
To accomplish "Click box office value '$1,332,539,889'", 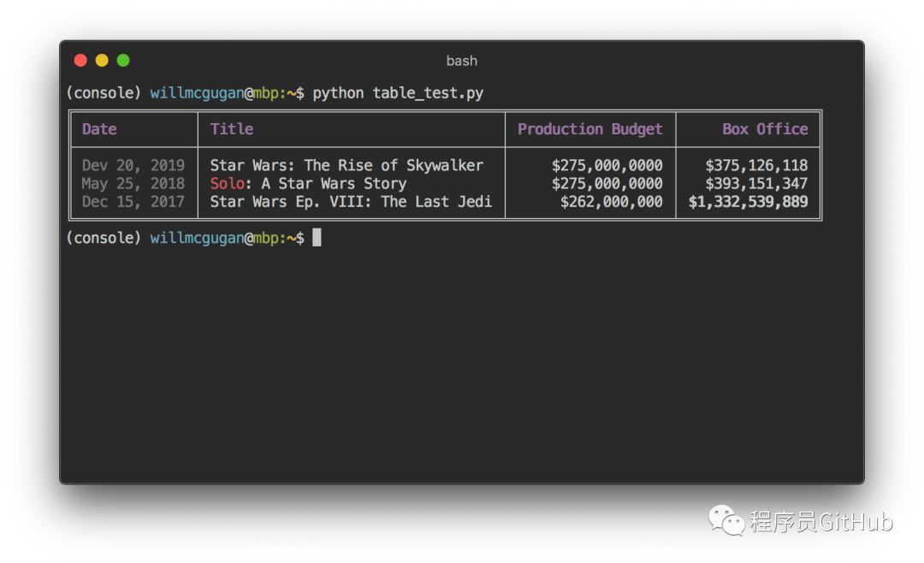I will click(x=748, y=202).
